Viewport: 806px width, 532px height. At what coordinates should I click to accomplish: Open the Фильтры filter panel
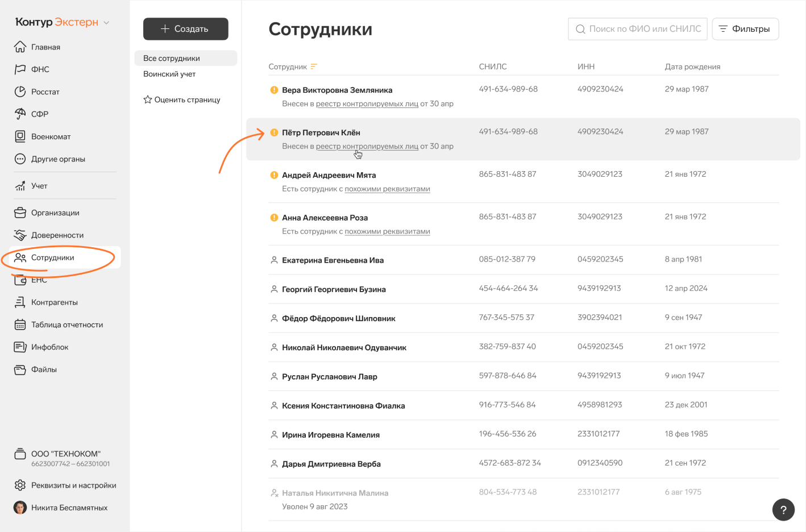click(745, 29)
